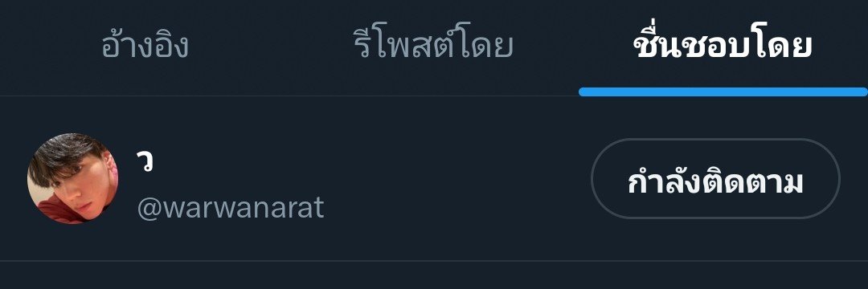Open profile from grey @warwanarat text

(231, 208)
